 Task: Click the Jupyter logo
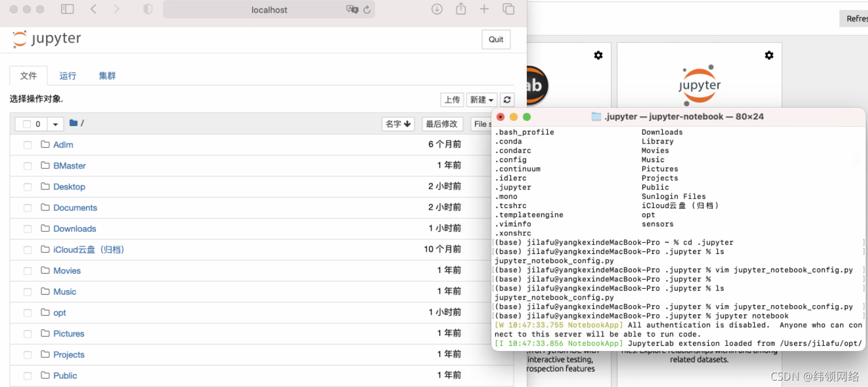(47, 39)
